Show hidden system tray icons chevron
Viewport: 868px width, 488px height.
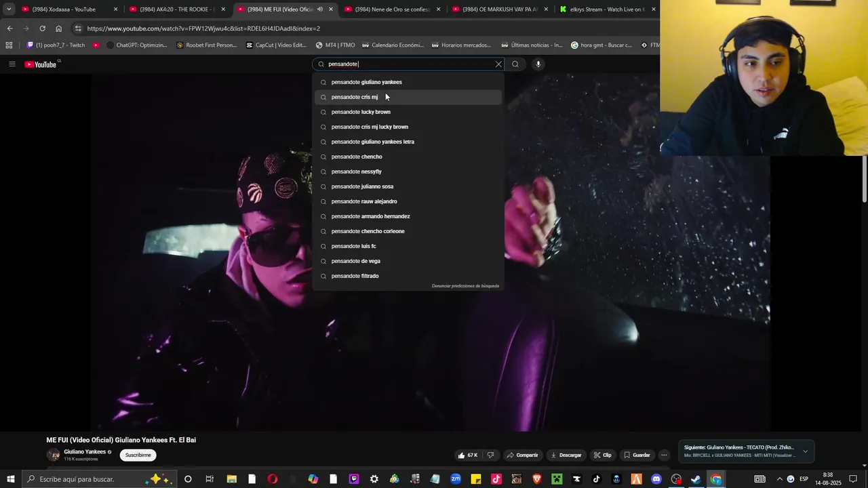[780, 479]
